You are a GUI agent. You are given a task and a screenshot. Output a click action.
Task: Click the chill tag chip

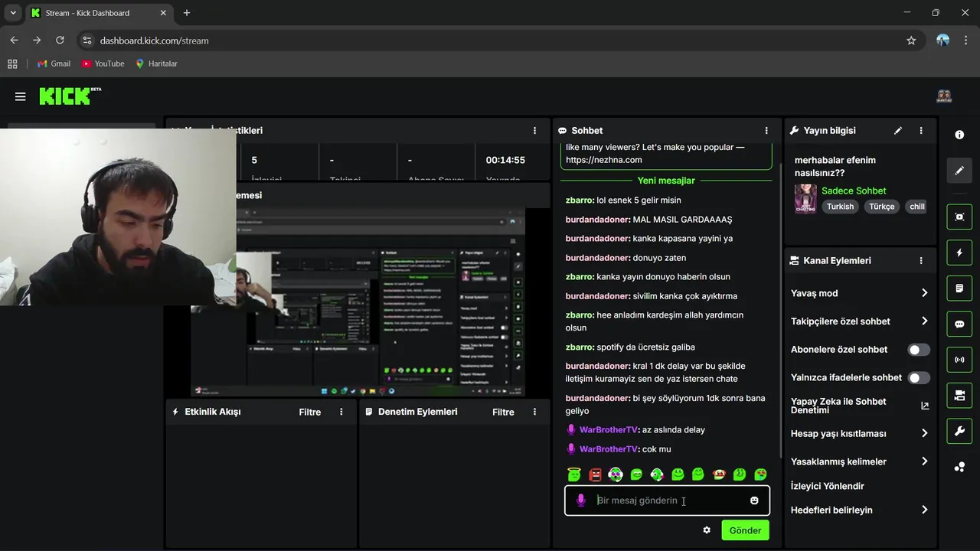(x=916, y=207)
